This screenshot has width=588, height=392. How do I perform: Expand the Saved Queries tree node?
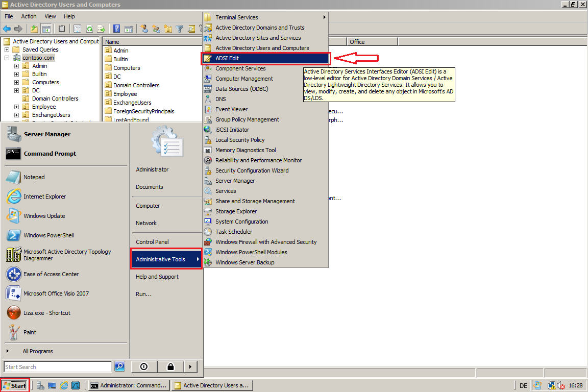(x=7, y=50)
